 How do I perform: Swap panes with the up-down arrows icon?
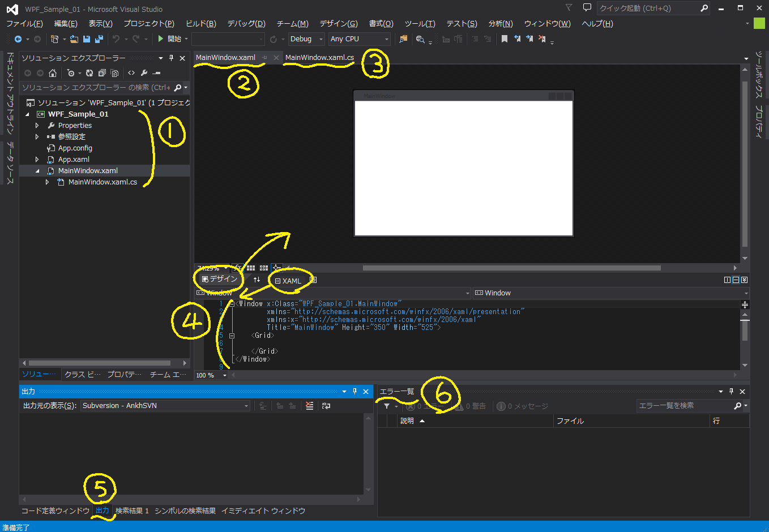point(257,280)
